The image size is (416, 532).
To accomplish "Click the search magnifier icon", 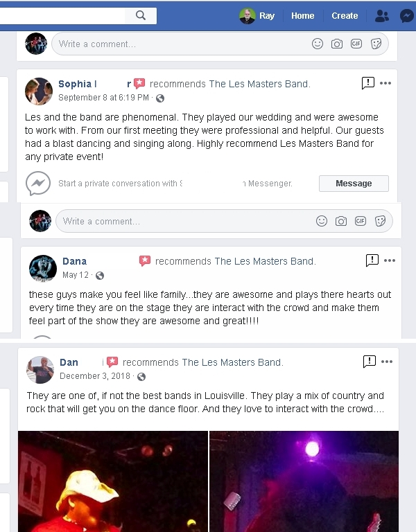I will (x=141, y=15).
